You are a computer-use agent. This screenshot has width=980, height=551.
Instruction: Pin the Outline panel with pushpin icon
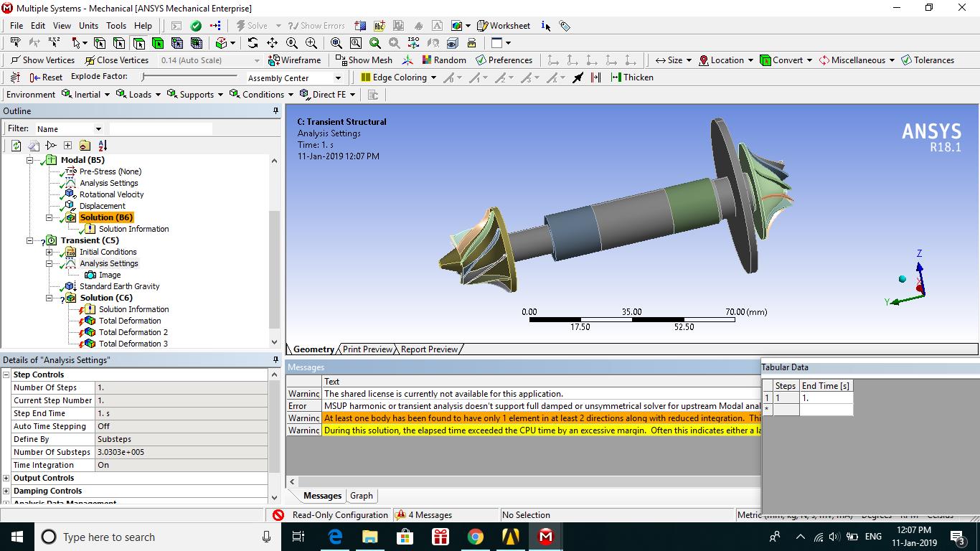point(275,111)
